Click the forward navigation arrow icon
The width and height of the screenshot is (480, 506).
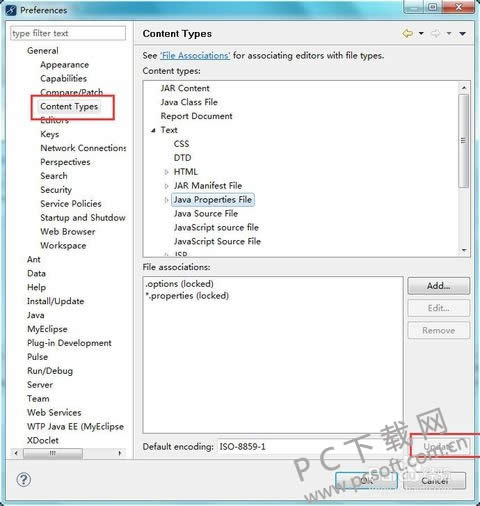(x=436, y=33)
